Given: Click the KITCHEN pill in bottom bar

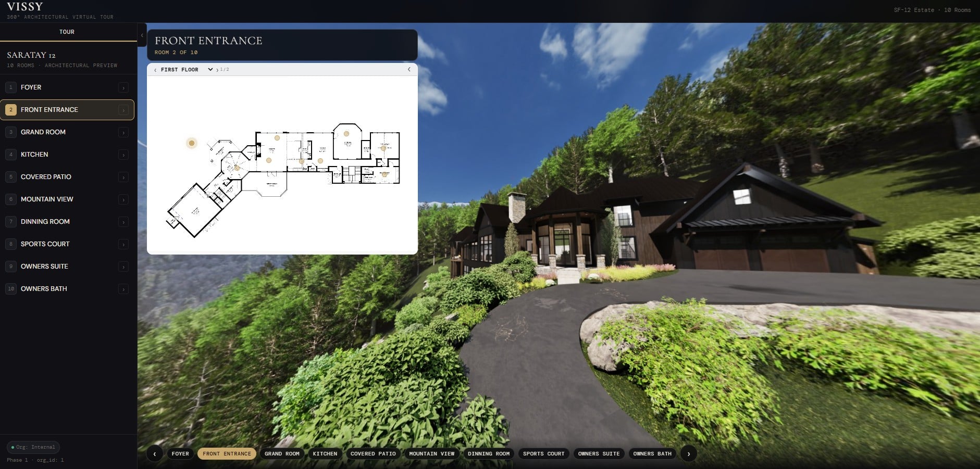Looking at the screenshot, I should (x=325, y=454).
